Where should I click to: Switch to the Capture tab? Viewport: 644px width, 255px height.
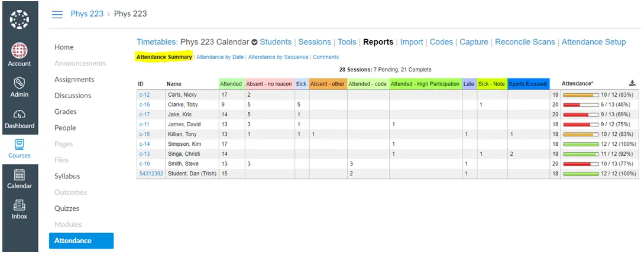coord(474,42)
